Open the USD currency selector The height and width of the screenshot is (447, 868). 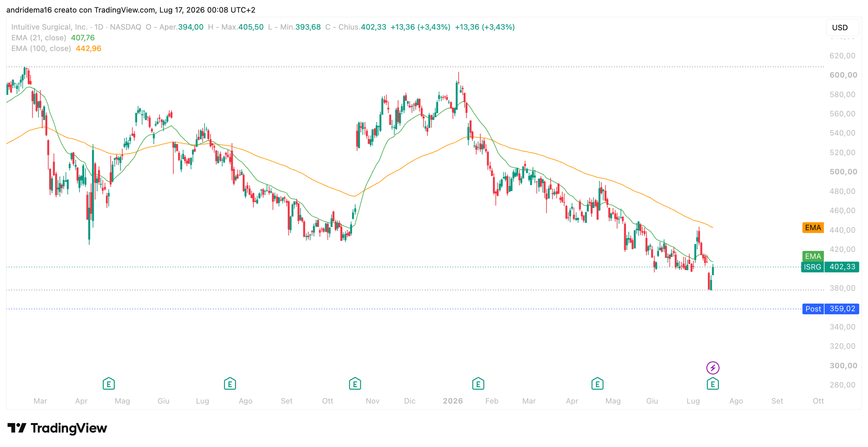click(842, 27)
